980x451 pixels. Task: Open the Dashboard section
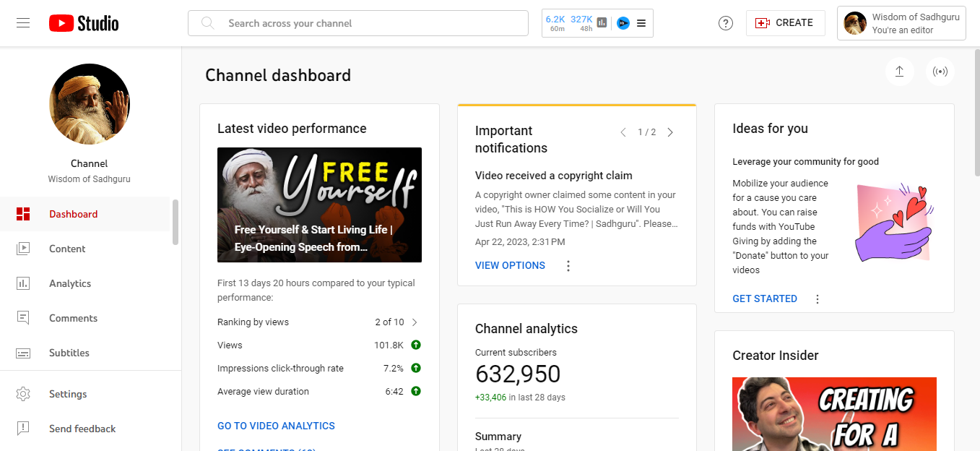tap(85, 214)
